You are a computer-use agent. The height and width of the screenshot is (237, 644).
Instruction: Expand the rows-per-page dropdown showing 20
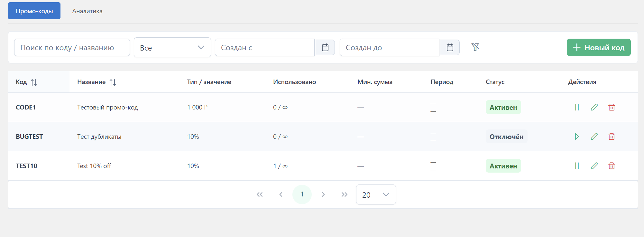376,194
